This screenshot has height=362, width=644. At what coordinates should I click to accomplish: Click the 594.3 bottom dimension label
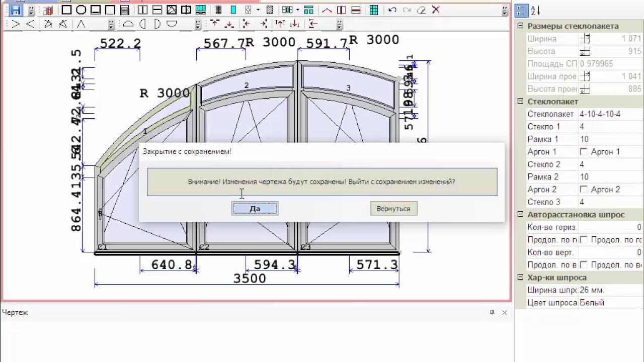click(x=275, y=264)
